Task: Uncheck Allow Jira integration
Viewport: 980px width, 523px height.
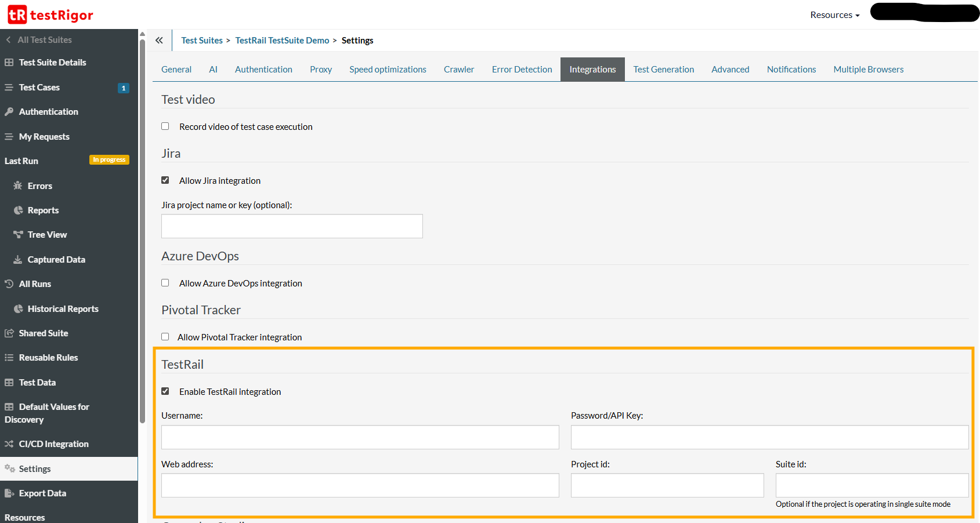Action: tap(165, 180)
